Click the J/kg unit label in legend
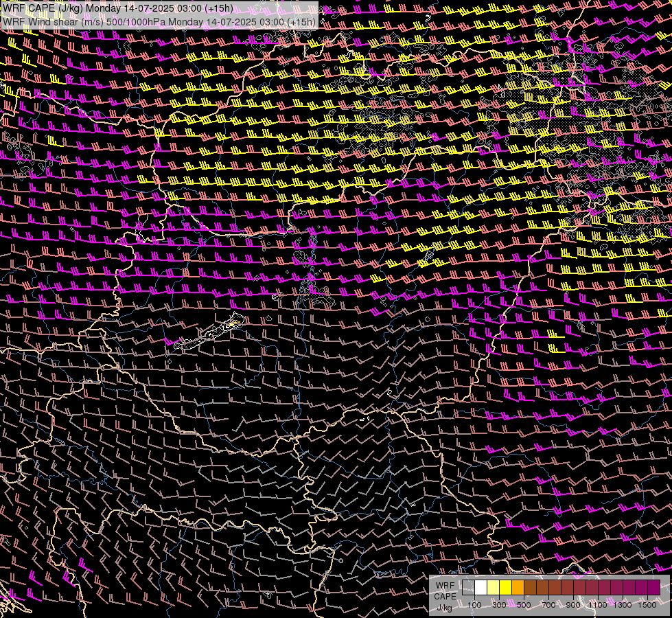 445,608
